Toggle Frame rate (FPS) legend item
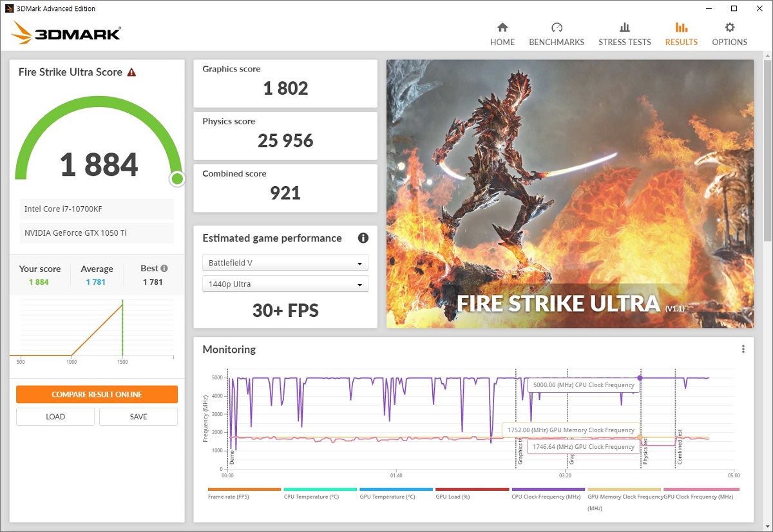 point(244,493)
